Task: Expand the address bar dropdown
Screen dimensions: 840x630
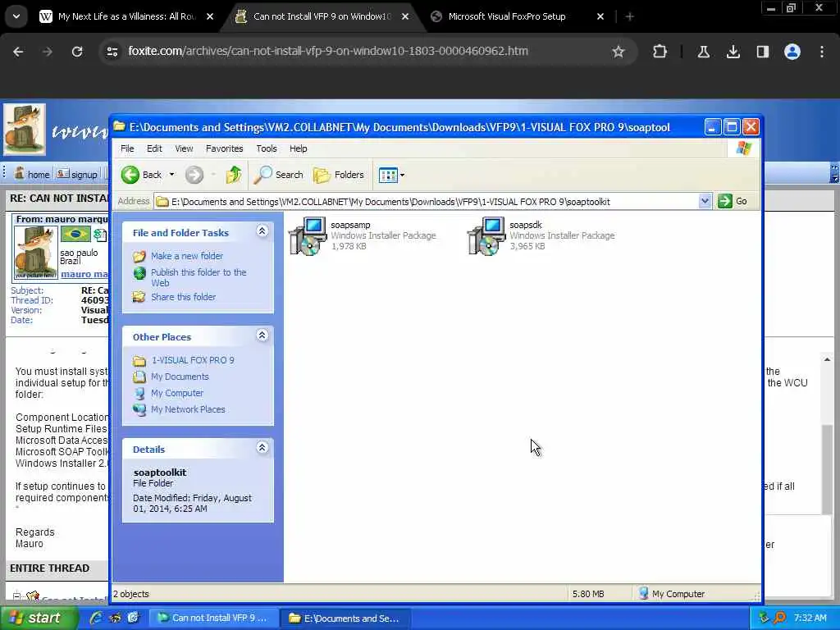Action: (705, 202)
